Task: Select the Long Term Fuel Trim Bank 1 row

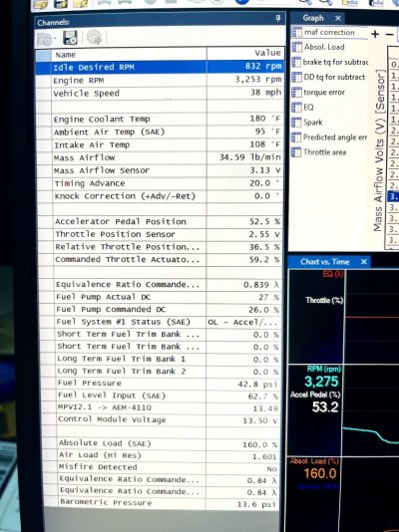Action: (160, 359)
